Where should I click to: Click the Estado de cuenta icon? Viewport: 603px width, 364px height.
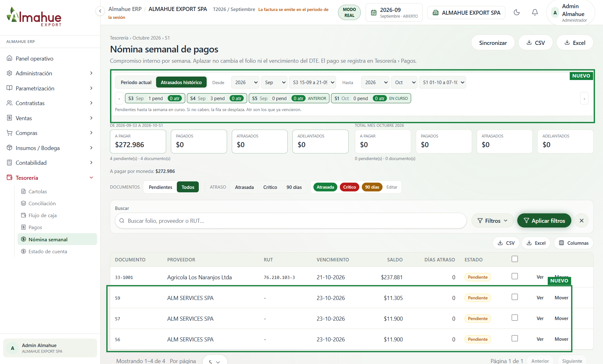click(24, 251)
